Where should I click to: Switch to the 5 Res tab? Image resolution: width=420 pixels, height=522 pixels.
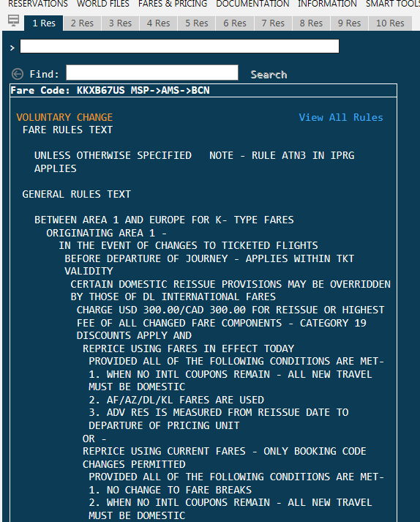tap(196, 23)
